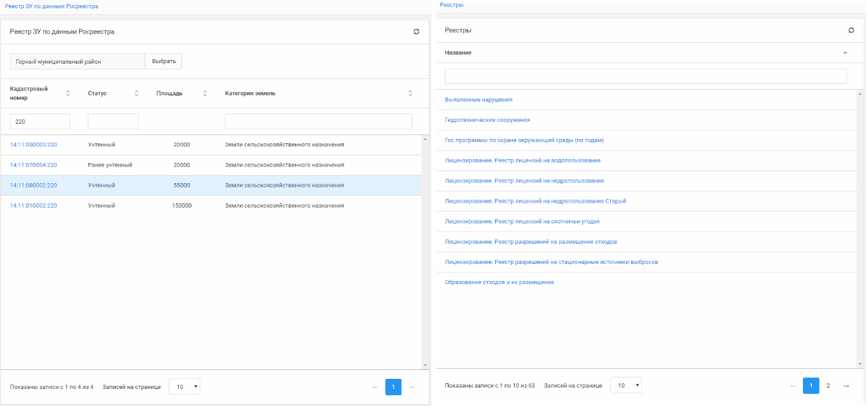Go to page 2 in Реестры
Screen dimensions: 868x406
[x=828, y=386]
